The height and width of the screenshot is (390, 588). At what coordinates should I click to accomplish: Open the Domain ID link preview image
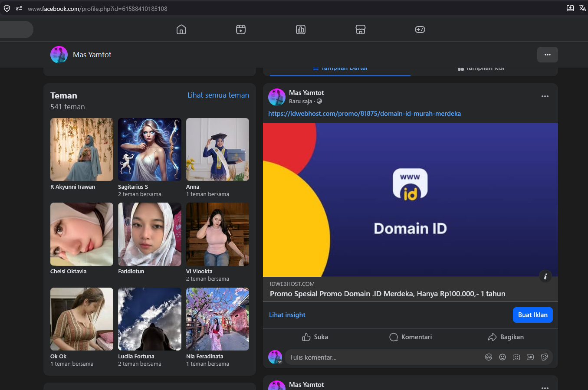[x=411, y=200]
